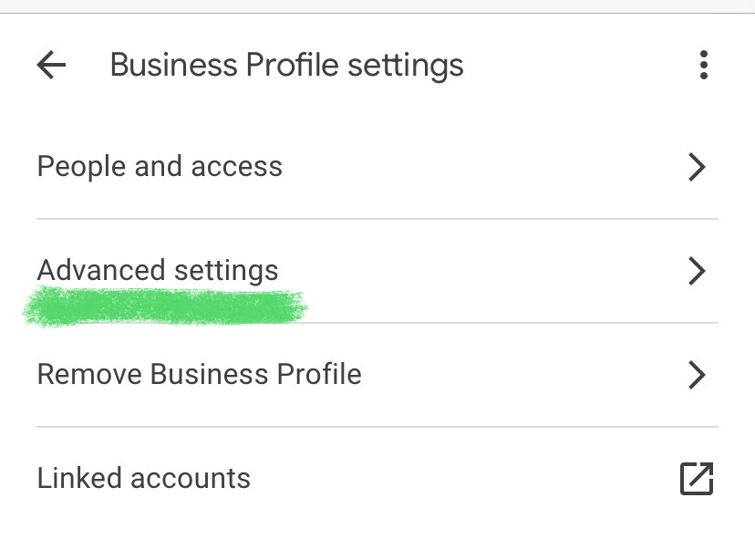Click the Business Profile settings title

click(285, 65)
